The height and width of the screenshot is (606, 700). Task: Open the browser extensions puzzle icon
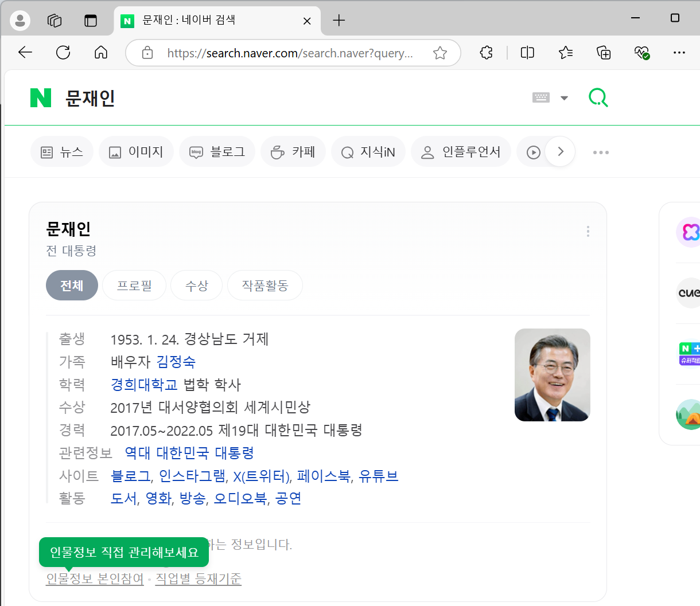click(x=486, y=53)
